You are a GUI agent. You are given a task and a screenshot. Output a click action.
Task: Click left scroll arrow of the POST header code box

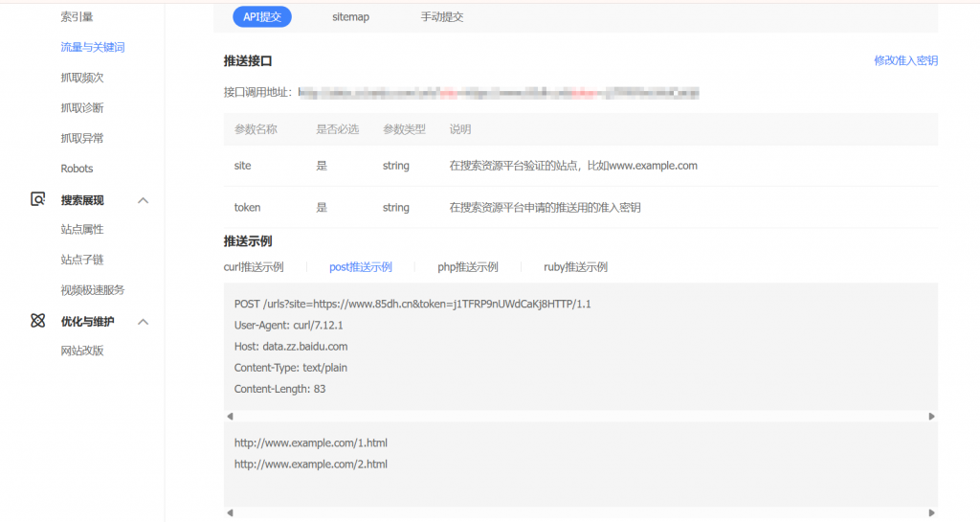[x=230, y=417]
